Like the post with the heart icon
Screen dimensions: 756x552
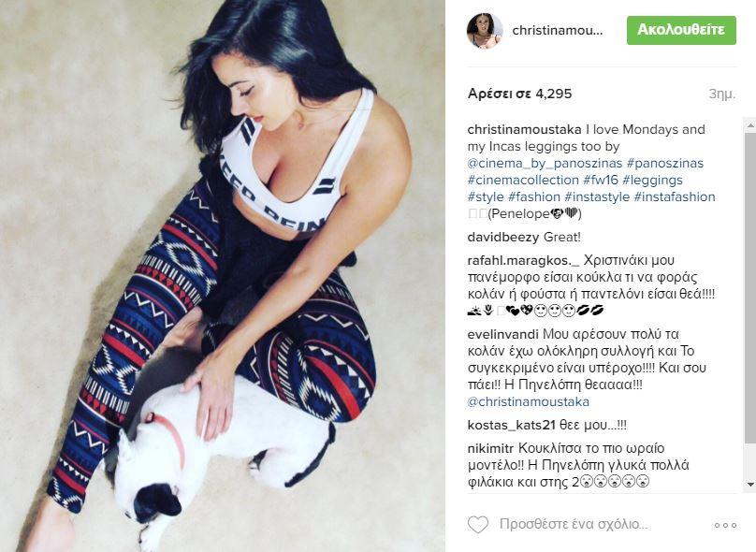pyautogui.click(x=478, y=524)
